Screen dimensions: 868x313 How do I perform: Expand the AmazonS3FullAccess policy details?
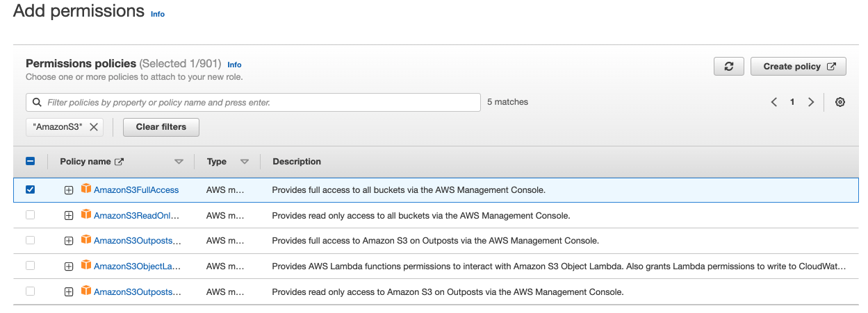(x=69, y=190)
